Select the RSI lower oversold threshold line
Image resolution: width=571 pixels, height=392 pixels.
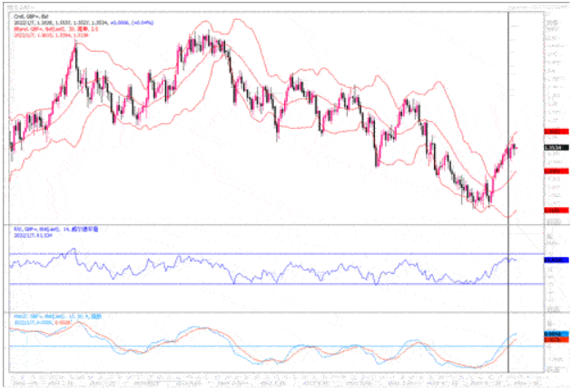(272, 283)
